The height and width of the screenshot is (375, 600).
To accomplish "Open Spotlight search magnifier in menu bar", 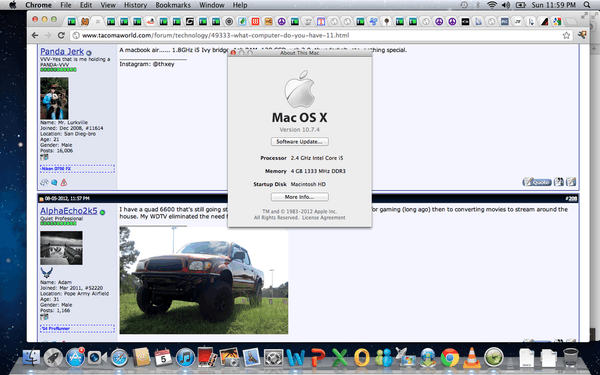I will (587, 5).
